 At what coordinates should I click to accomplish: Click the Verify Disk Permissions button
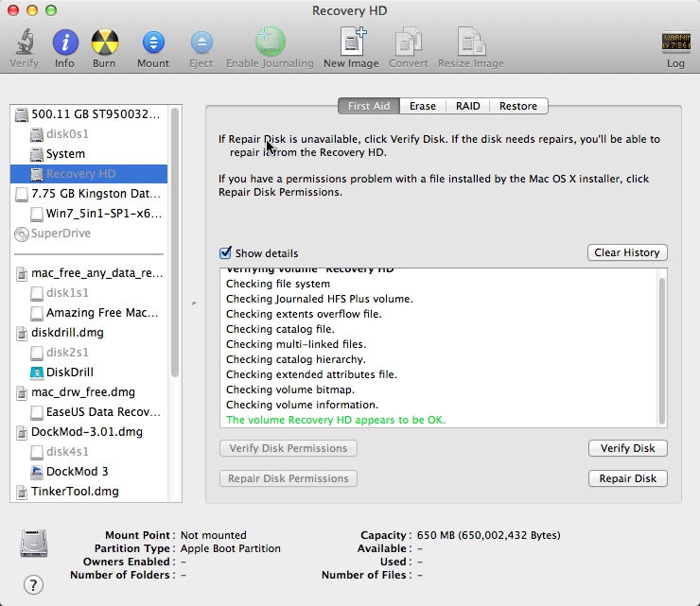click(289, 448)
